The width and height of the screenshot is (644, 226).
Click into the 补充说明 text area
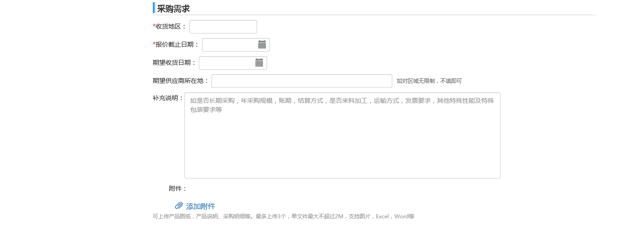343,135
